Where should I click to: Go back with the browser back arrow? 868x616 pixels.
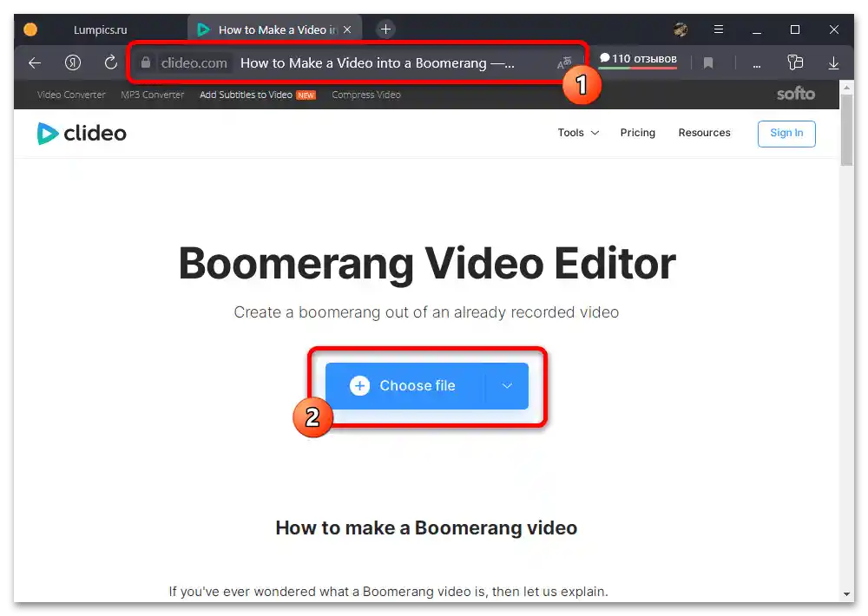[x=35, y=63]
